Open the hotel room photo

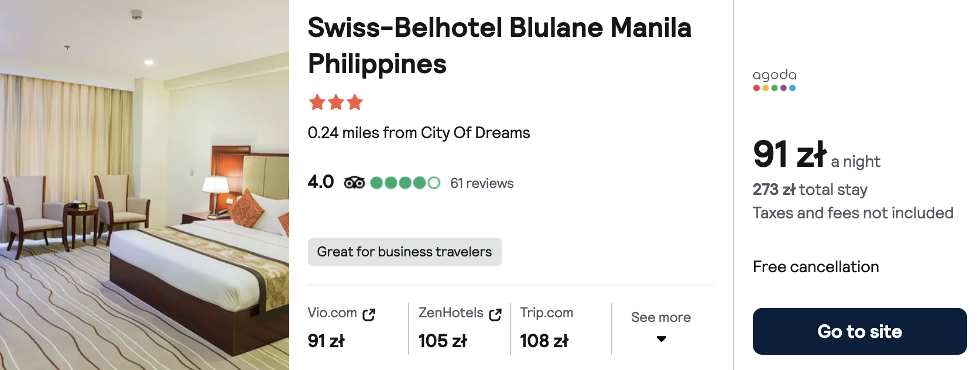[145, 185]
